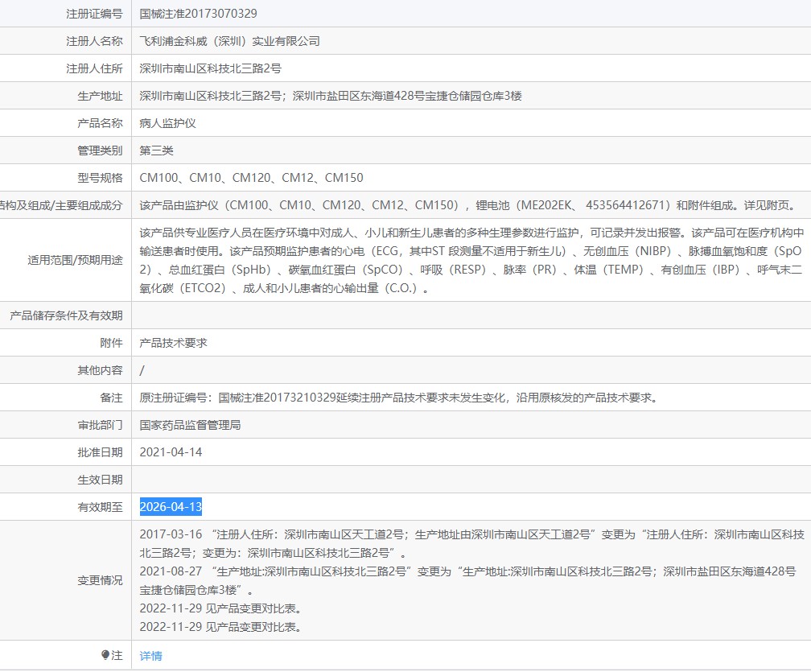Click the highlighted date 2026-04-13
Image resolution: width=811 pixels, height=672 pixels.
tap(171, 506)
